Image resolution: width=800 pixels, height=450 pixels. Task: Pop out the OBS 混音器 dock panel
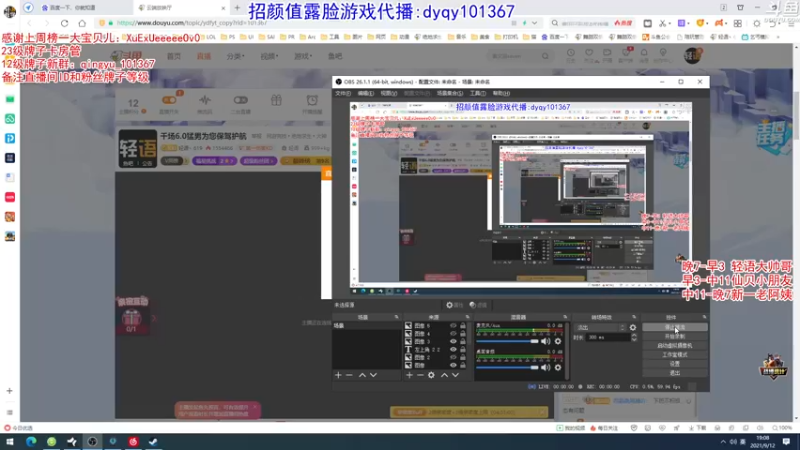[x=565, y=317]
